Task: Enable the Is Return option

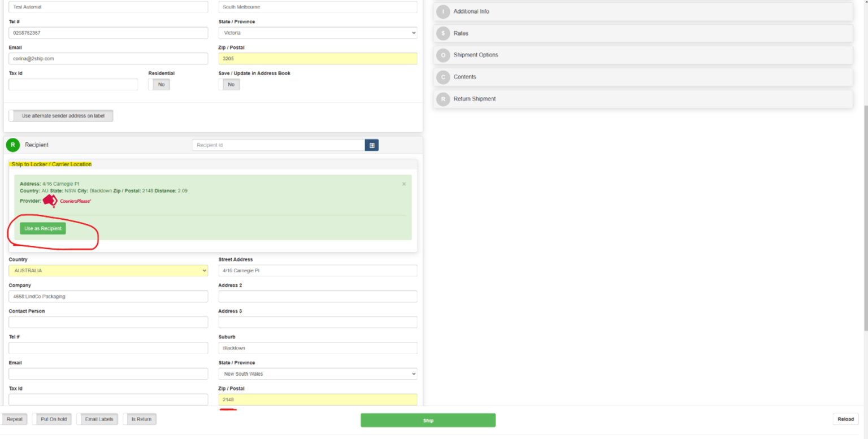Action: point(140,419)
